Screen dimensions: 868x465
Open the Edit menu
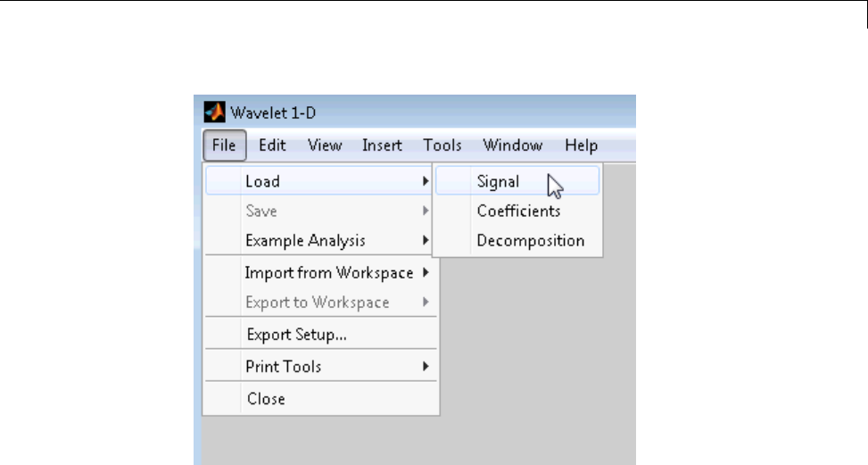272,145
